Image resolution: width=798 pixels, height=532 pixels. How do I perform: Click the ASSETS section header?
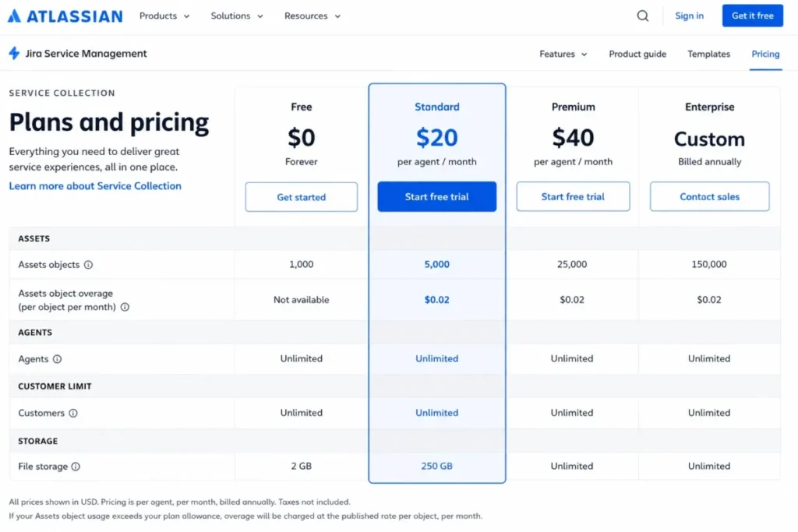34,238
